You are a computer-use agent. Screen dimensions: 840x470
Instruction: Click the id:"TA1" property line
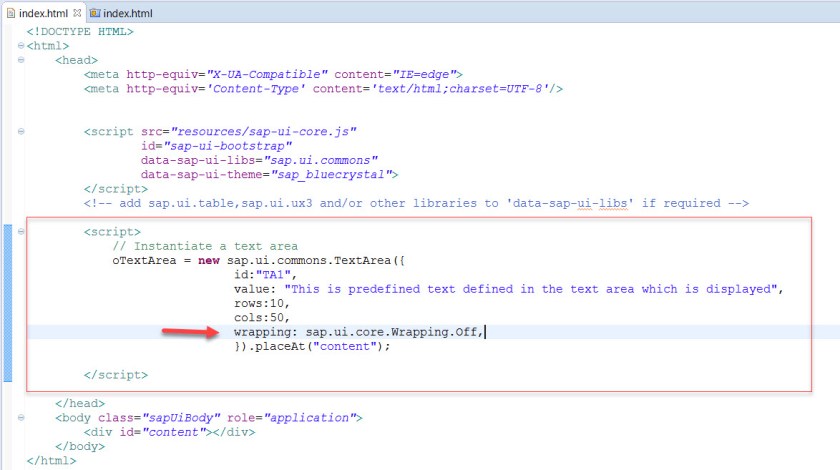(265, 275)
